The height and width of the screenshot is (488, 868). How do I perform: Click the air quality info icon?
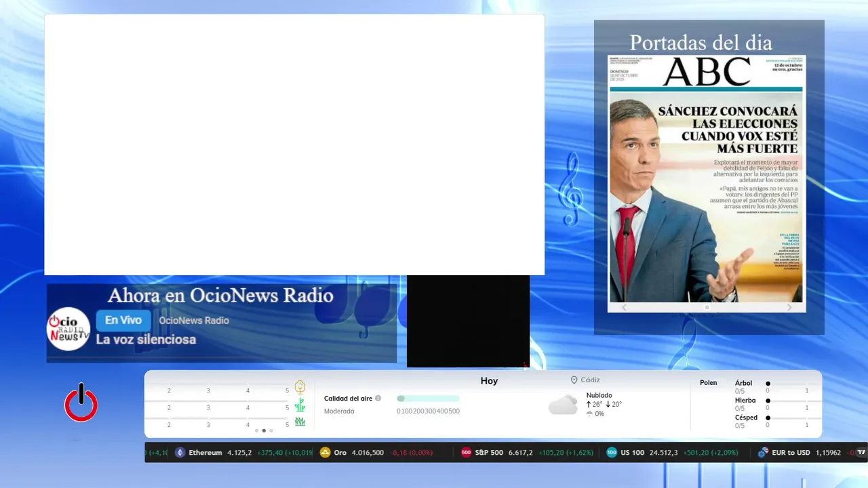tap(378, 399)
